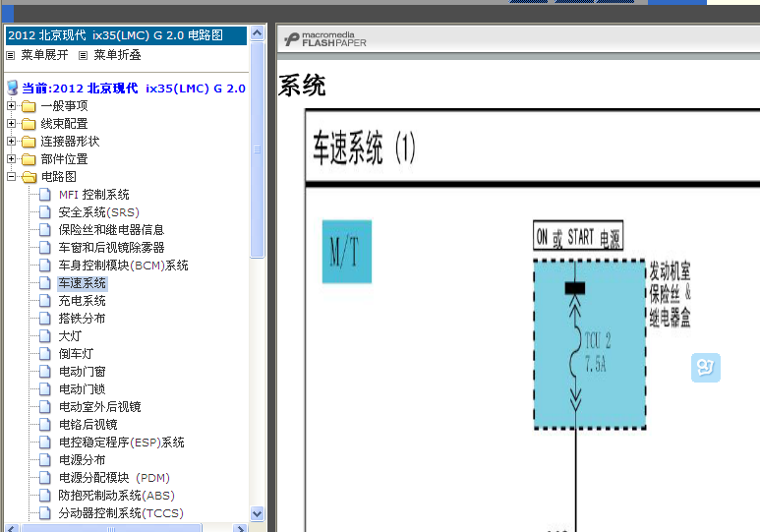760x532 pixels.
Task: Expand the 一般事项 folder node
Action: (11, 106)
